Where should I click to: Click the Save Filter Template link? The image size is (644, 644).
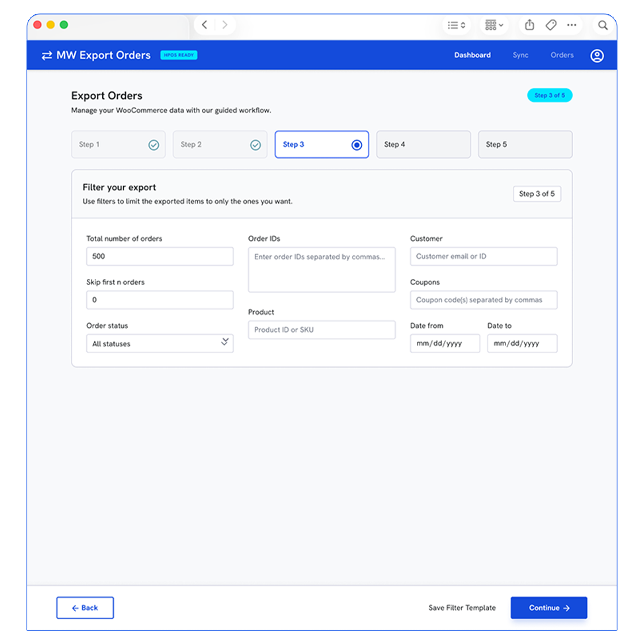pos(462,608)
